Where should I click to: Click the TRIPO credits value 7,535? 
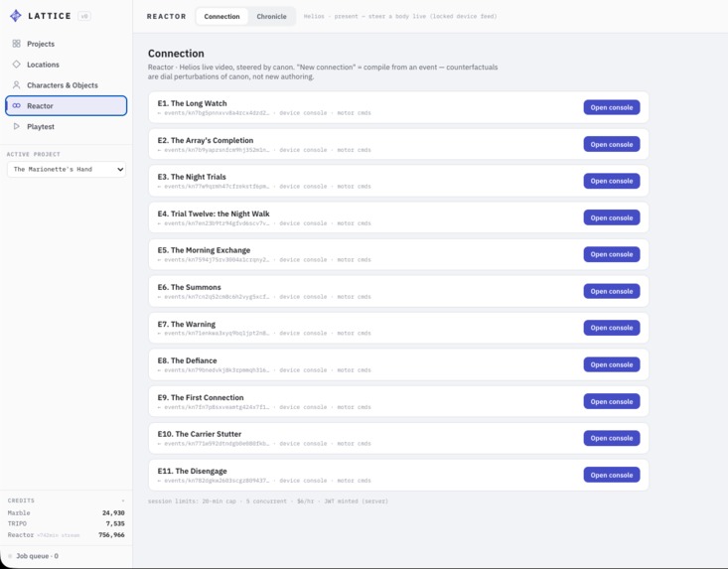coord(115,523)
